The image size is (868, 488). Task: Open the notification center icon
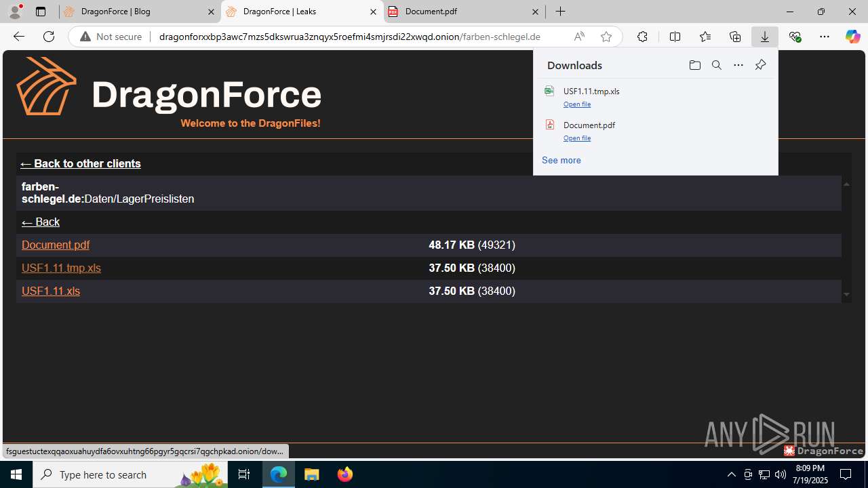846,474
